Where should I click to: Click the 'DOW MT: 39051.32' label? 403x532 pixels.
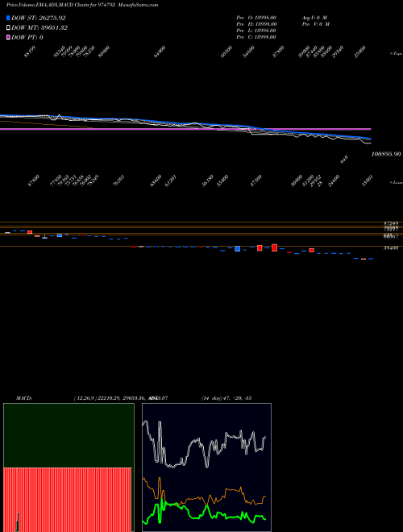(x=39, y=28)
